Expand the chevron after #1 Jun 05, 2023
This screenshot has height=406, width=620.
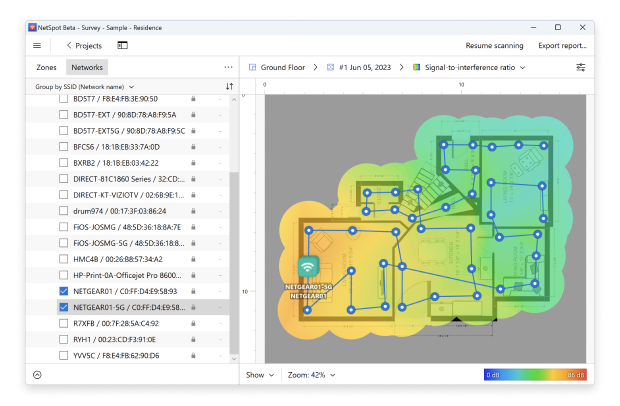pyautogui.click(x=401, y=67)
